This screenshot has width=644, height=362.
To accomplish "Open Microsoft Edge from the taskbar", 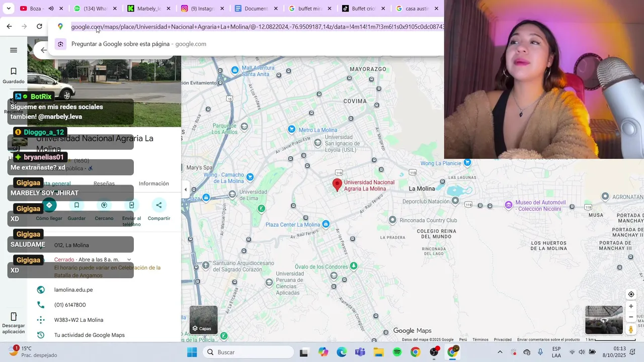I will point(342,352).
